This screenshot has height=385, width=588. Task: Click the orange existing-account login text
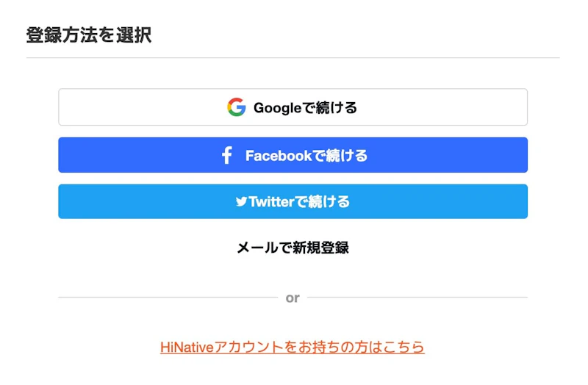pos(331,347)
